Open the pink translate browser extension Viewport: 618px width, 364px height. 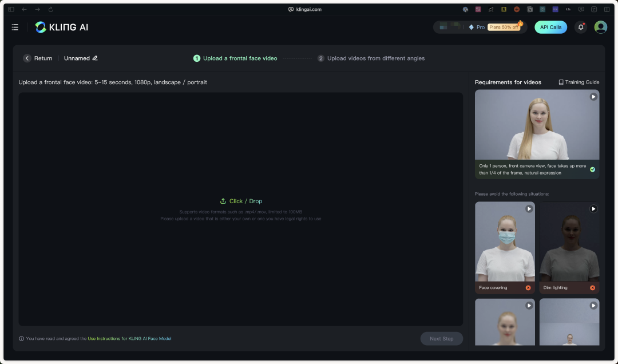click(x=478, y=10)
